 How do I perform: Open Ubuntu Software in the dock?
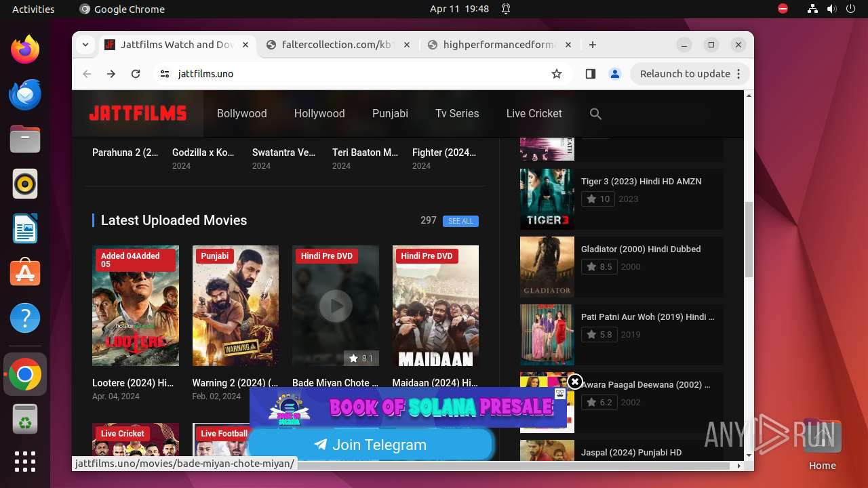point(25,273)
